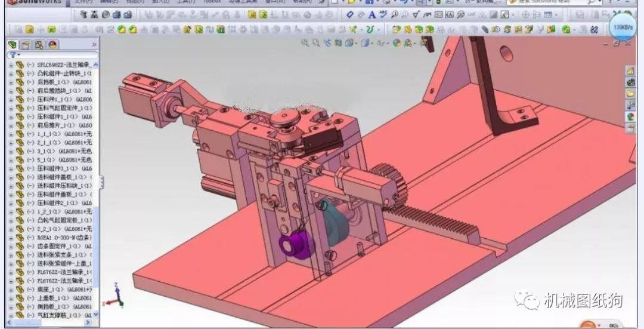Click the floating 139KB/s network speed bubble
The width and height of the screenshot is (644, 329).
pos(622,27)
